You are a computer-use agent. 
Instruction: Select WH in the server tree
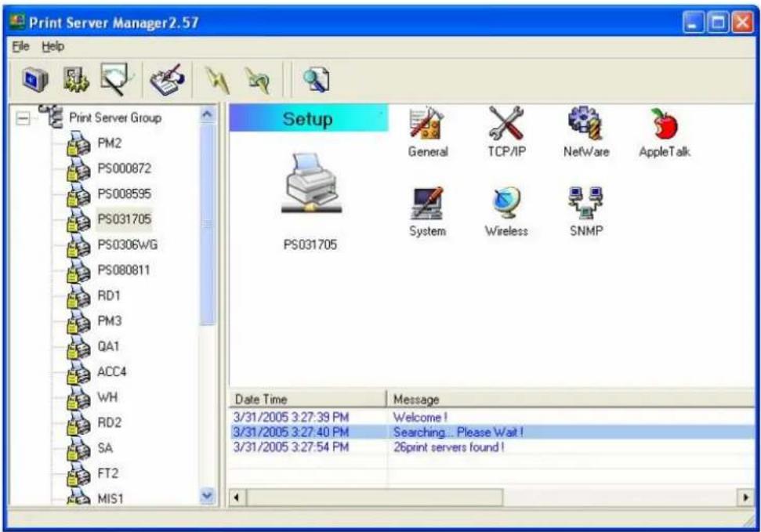pos(107,397)
